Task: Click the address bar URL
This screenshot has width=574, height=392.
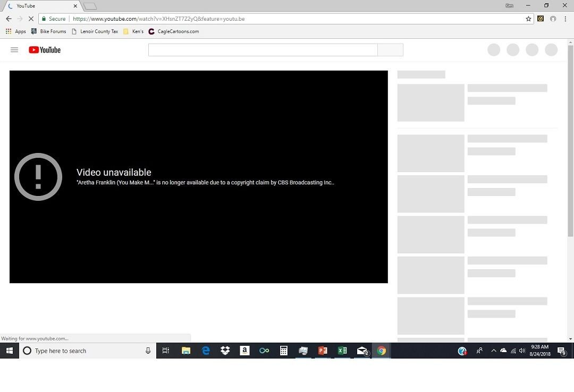Action: click(x=158, y=19)
